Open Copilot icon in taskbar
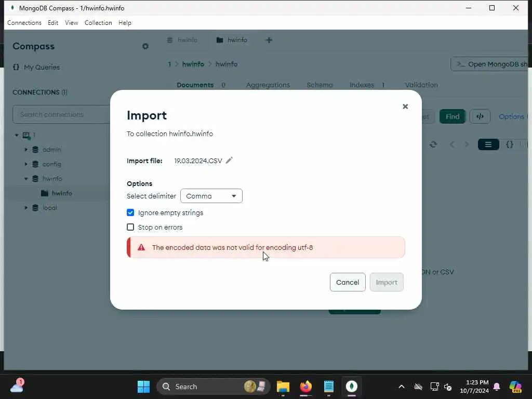The image size is (532, 399). (515, 387)
